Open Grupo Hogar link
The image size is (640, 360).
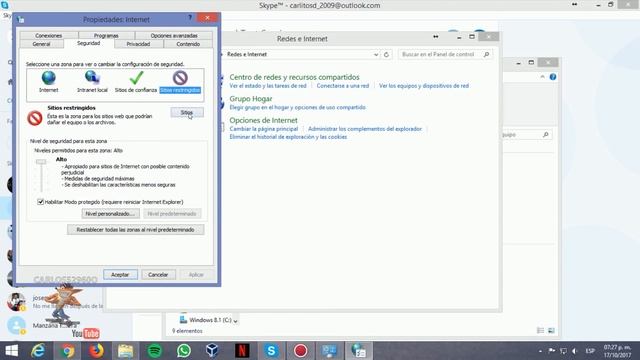(x=251, y=99)
